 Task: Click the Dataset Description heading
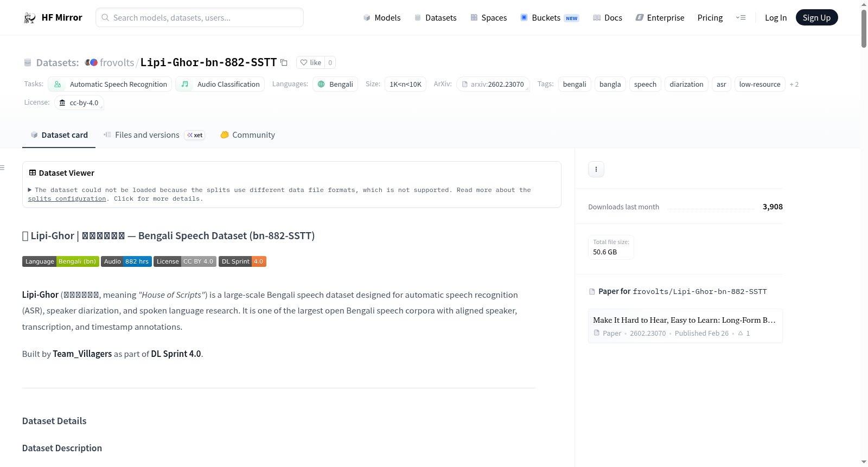(62, 448)
